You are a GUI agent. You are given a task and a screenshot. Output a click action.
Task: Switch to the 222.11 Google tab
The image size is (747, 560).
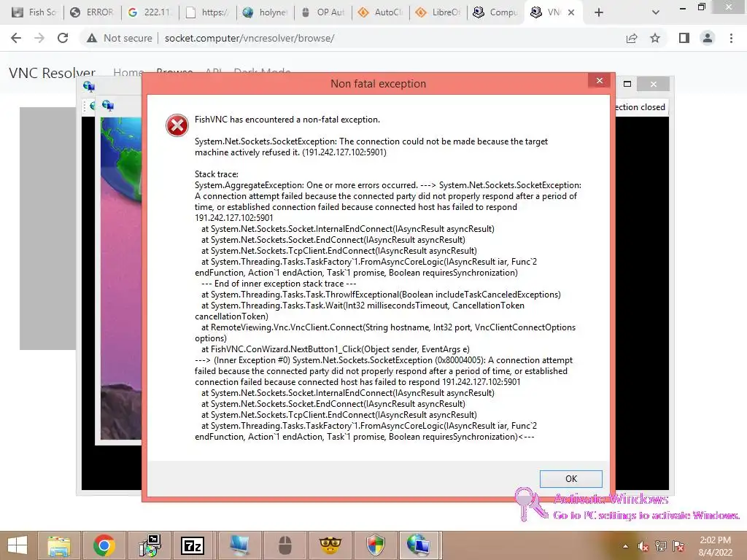(x=150, y=12)
